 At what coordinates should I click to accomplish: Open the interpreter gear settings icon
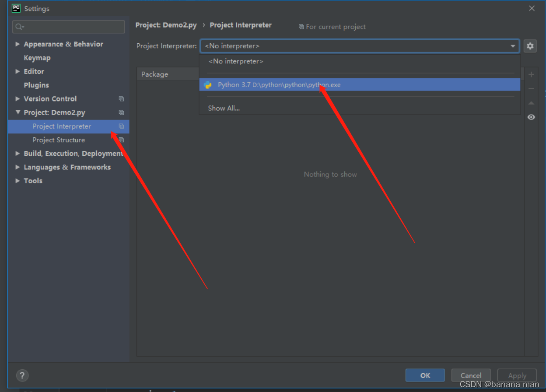coord(530,46)
